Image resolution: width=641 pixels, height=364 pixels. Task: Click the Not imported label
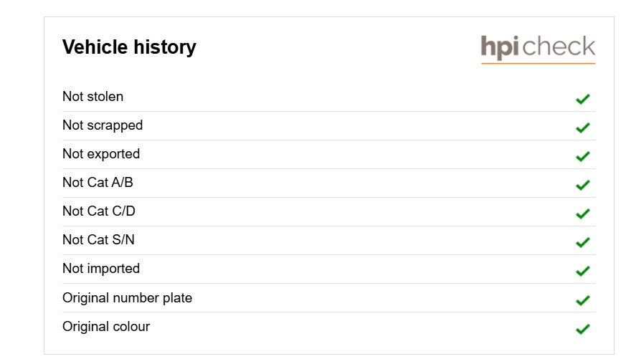coord(101,269)
